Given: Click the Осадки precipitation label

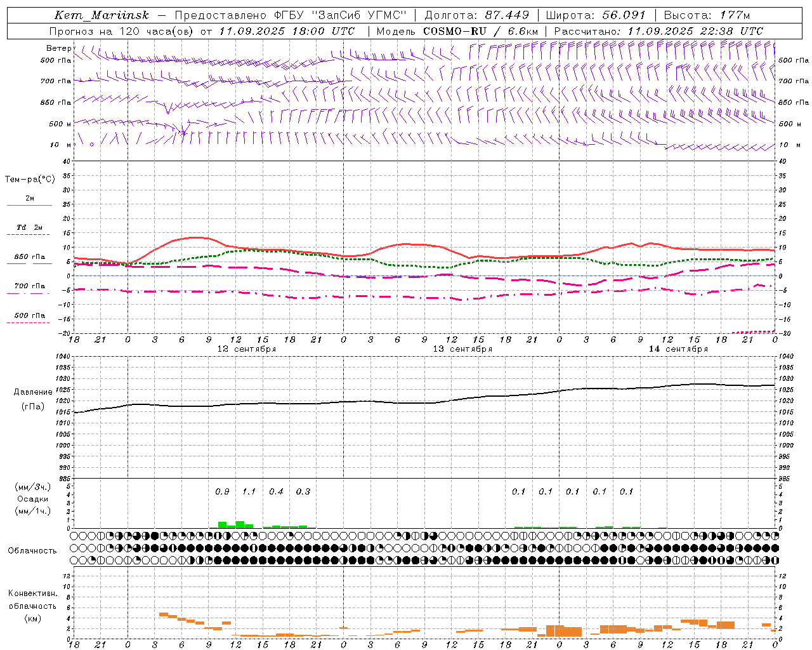Looking at the screenshot, I should [x=33, y=499].
